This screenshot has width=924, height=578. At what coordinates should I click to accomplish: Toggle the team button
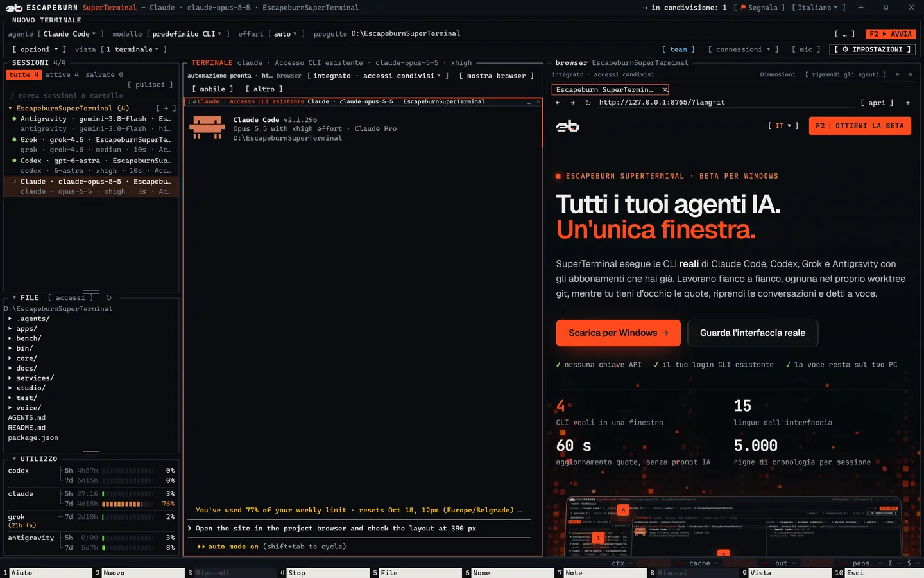678,49
